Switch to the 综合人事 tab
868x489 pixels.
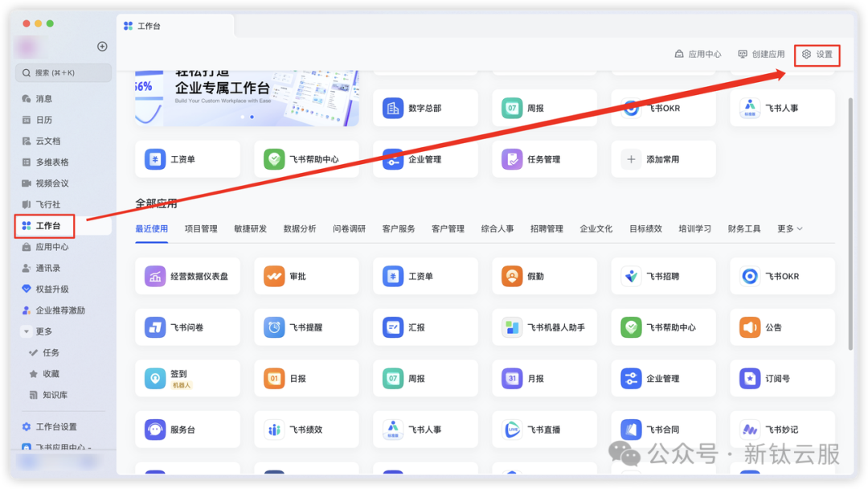pyautogui.click(x=497, y=228)
